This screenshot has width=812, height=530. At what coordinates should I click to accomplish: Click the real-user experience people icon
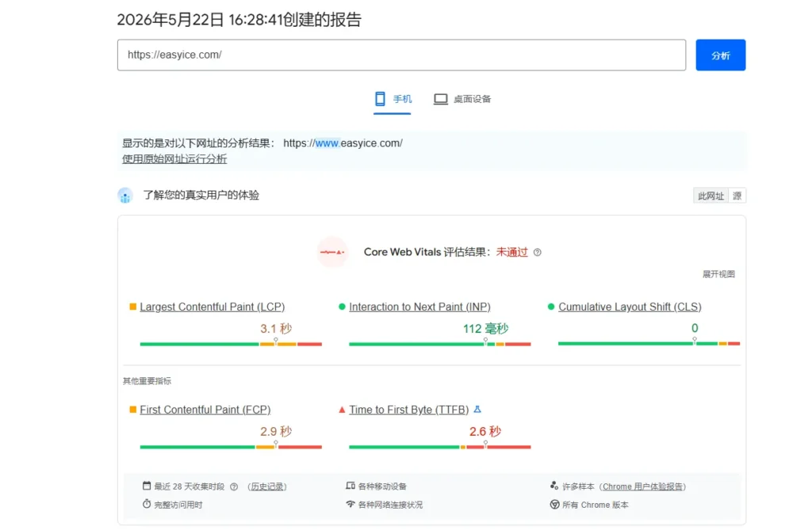click(x=124, y=196)
